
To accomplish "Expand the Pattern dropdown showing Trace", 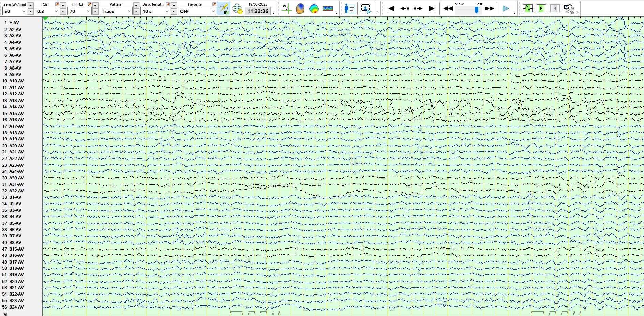I will point(129,11).
